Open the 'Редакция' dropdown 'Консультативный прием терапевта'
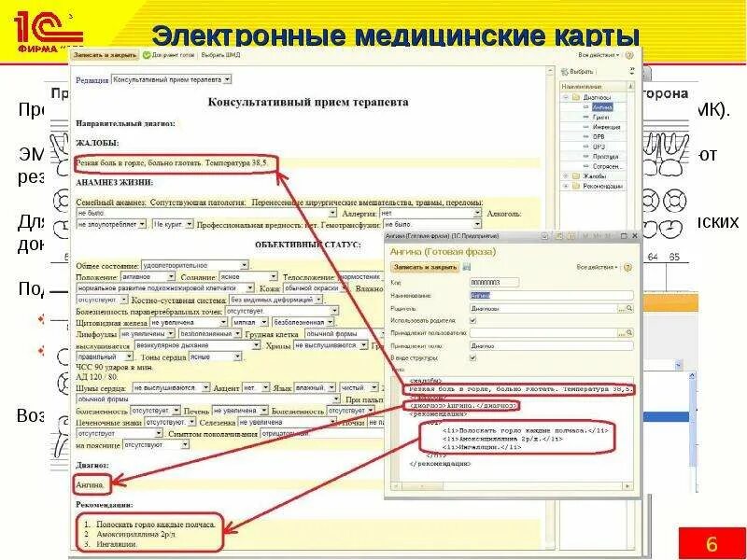This screenshot has width=747, height=560. [227, 79]
